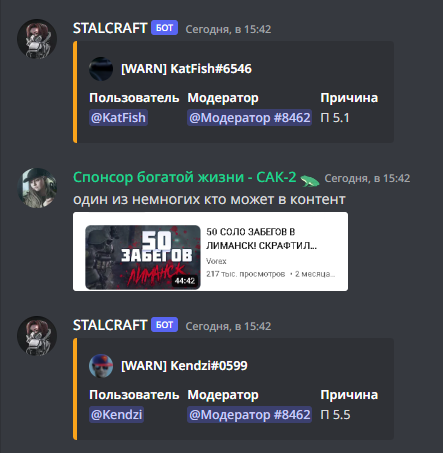Open the @KatFish user mention

pyautogui.click(x=118, y=118)
